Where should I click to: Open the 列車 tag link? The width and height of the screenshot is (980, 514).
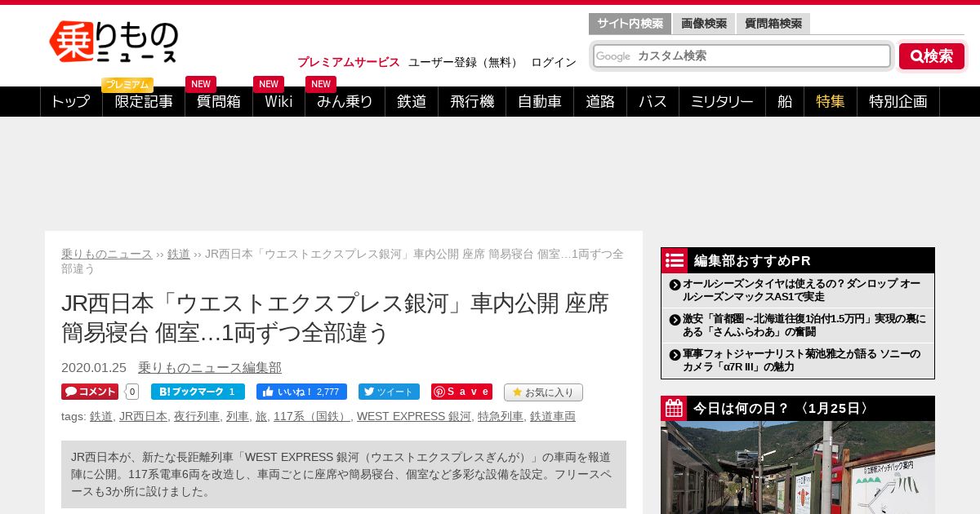coord(238,416)
